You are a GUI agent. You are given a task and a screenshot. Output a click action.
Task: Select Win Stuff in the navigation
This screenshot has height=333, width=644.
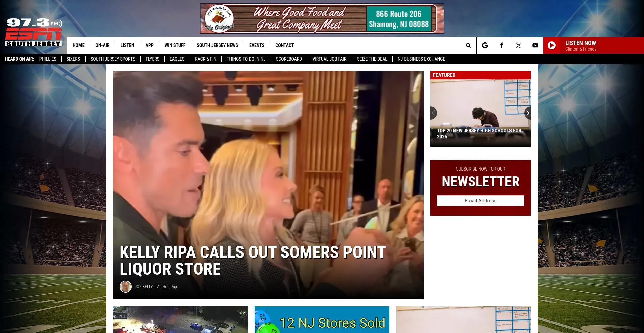(175, 45)
